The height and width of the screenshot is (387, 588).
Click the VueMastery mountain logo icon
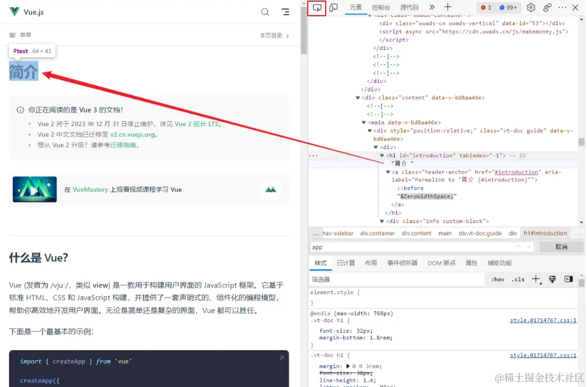pos(271,189)
